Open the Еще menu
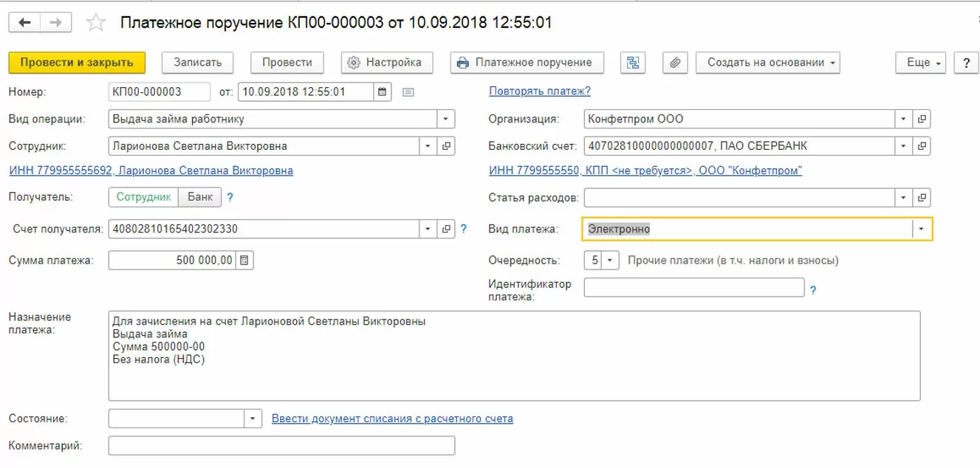 pos(921,63)
